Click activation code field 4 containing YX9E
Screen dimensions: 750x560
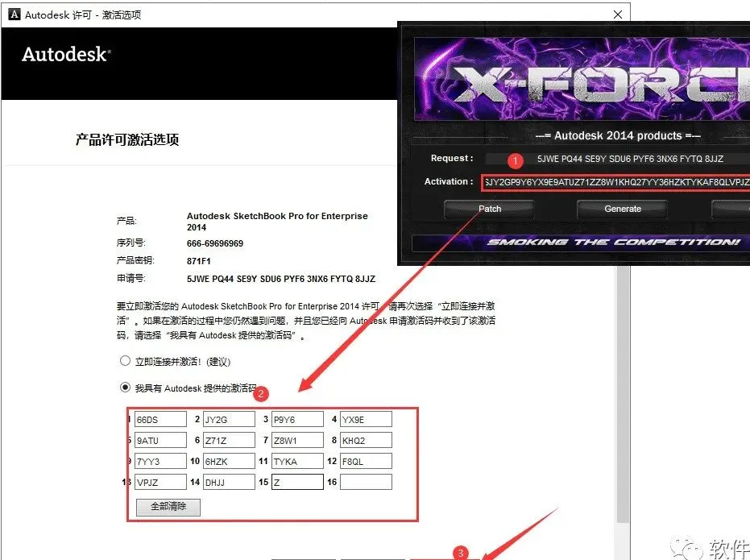click(366, 420)
